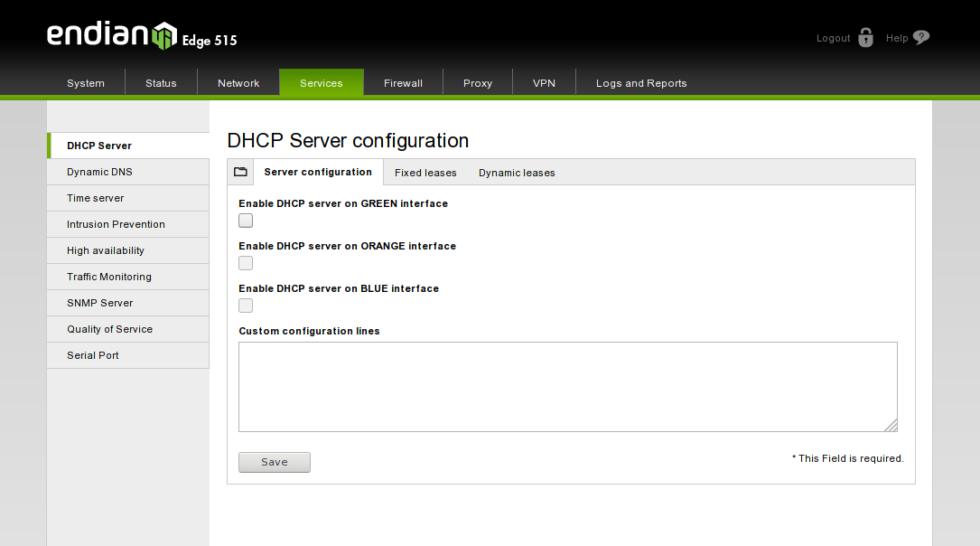Click the Logout padlock icon
The width and height of the screenshot is (980, 546).
(x=865, y=38)
